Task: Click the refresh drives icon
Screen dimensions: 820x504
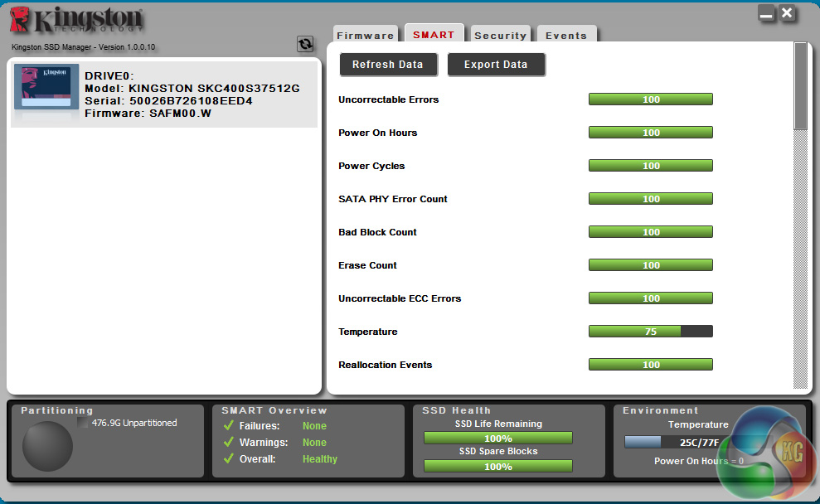Action: 305,44
